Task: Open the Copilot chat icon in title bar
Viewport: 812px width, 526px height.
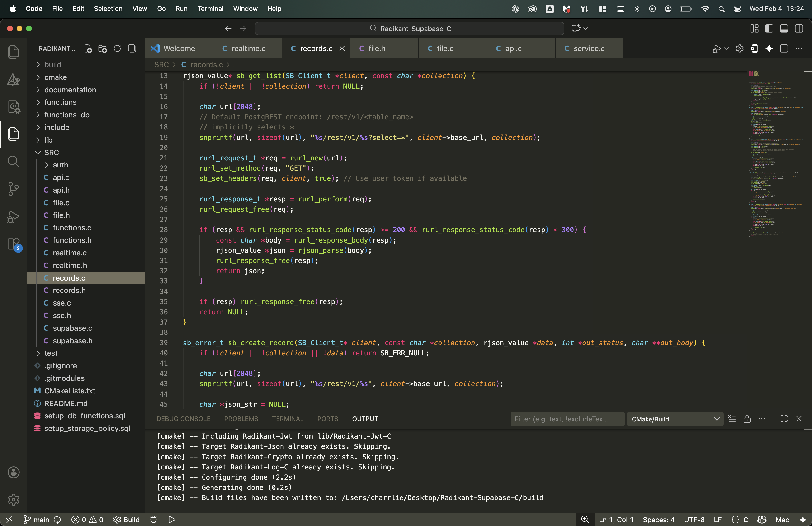Action: click(576, 28)
